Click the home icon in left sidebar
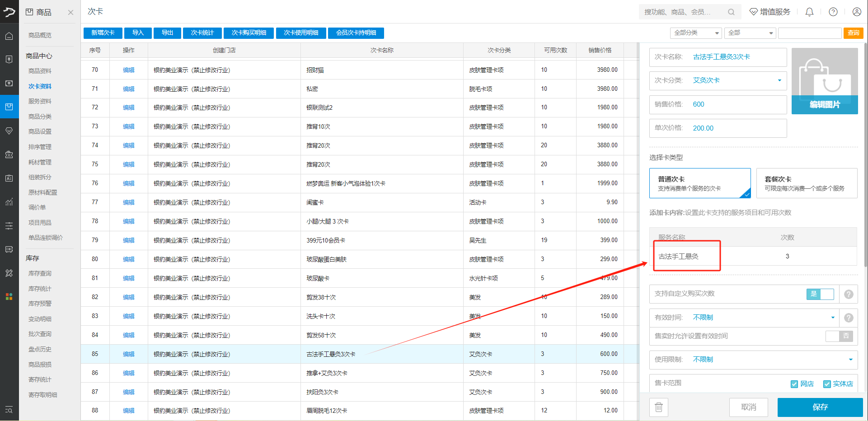 click(9, 36)
